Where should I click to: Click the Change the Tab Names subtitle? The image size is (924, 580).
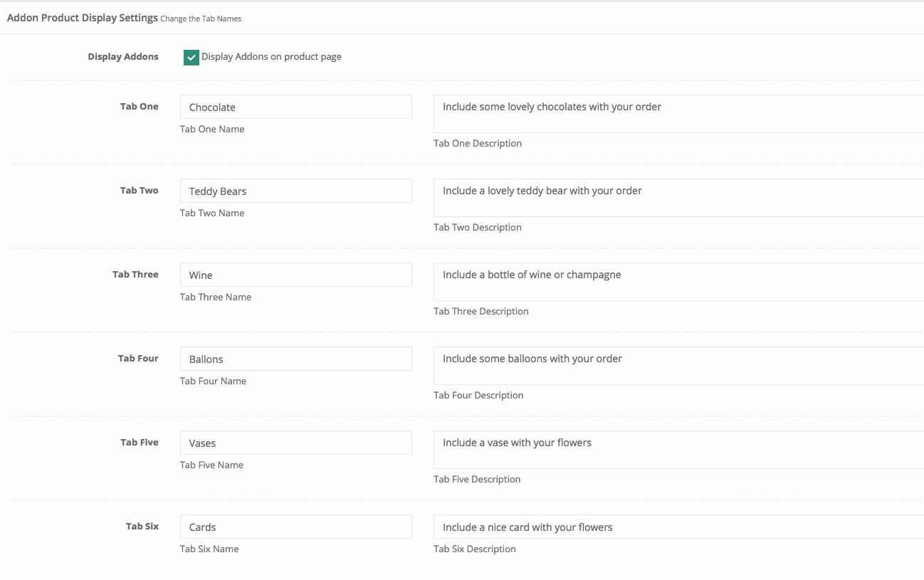pos(201,19)
